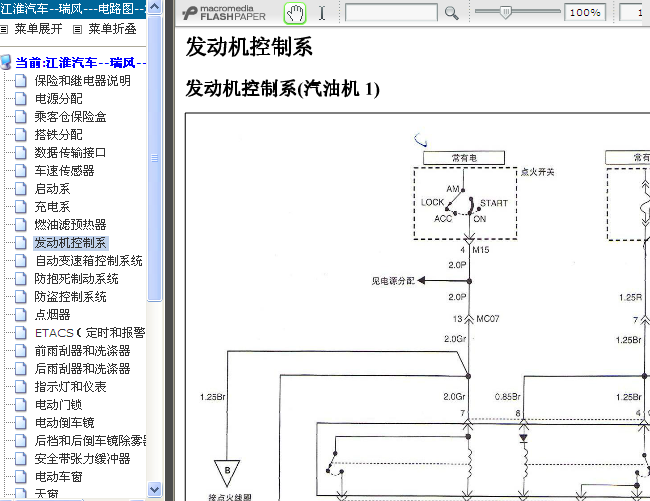
Task: Click sidebar scrollbar down arrow
Action: (x=155, y=490)
